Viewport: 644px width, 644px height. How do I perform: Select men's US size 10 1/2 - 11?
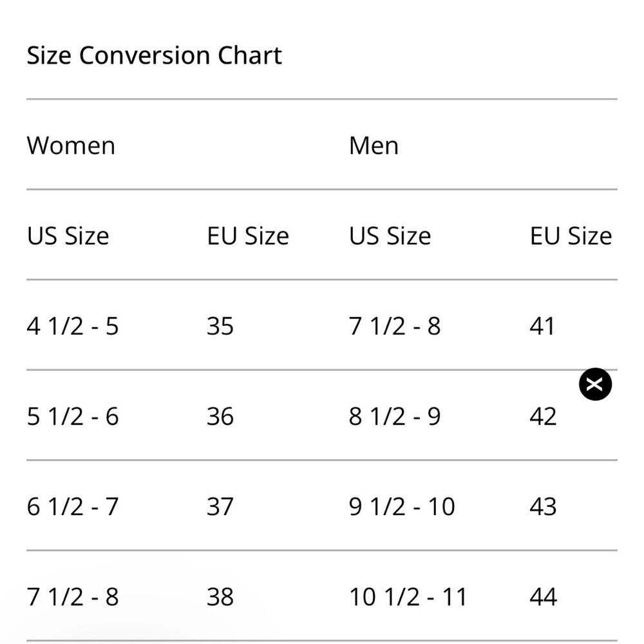408,597
